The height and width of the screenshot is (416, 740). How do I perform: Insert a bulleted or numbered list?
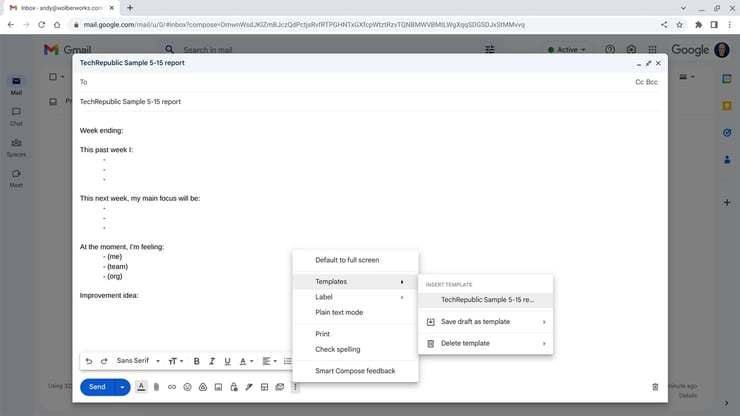[x=287, y=361]
